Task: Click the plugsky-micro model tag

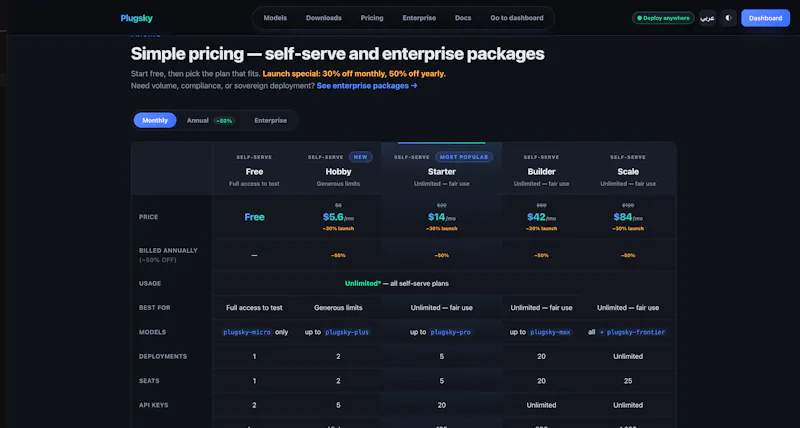Action: 247,332
